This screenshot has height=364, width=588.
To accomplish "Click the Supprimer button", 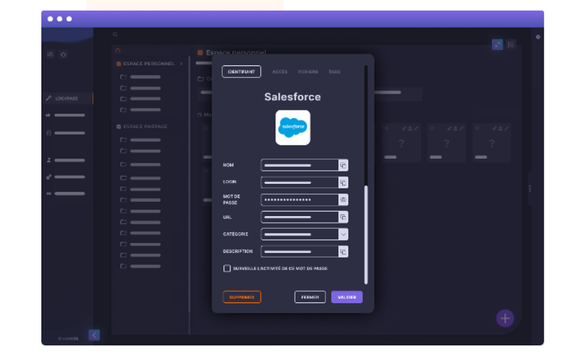I will 242,297.
